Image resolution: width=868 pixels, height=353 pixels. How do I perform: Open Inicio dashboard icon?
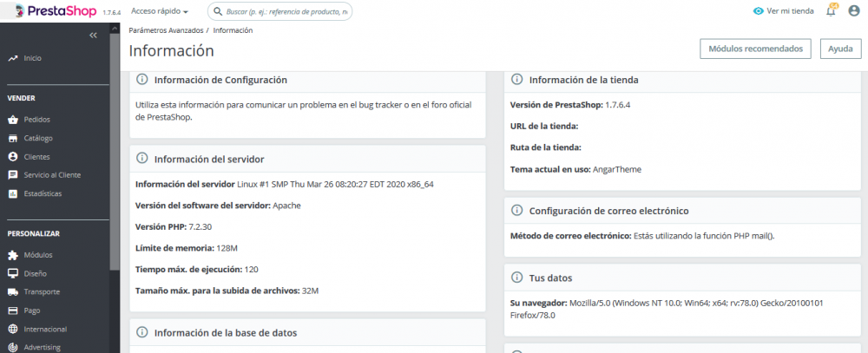click(x=13, y=58)
